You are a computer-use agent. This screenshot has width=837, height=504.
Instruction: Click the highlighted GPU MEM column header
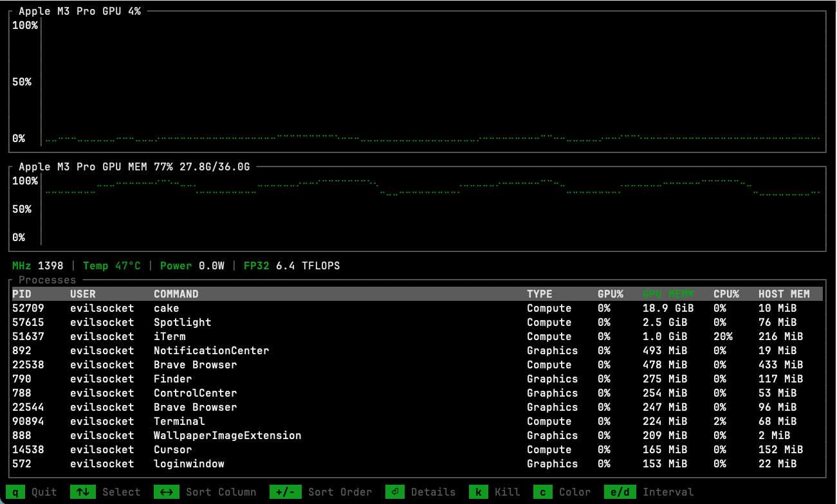click(x=668, y=294)
